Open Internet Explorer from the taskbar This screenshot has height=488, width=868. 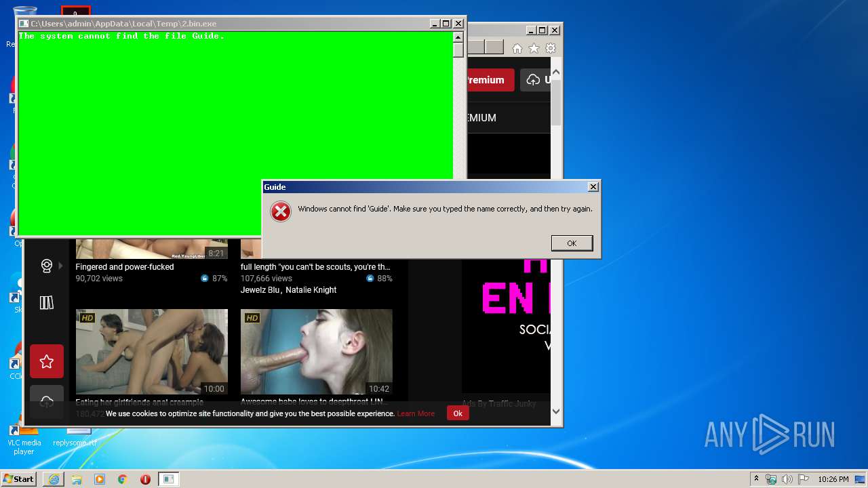tap(54, 479)
